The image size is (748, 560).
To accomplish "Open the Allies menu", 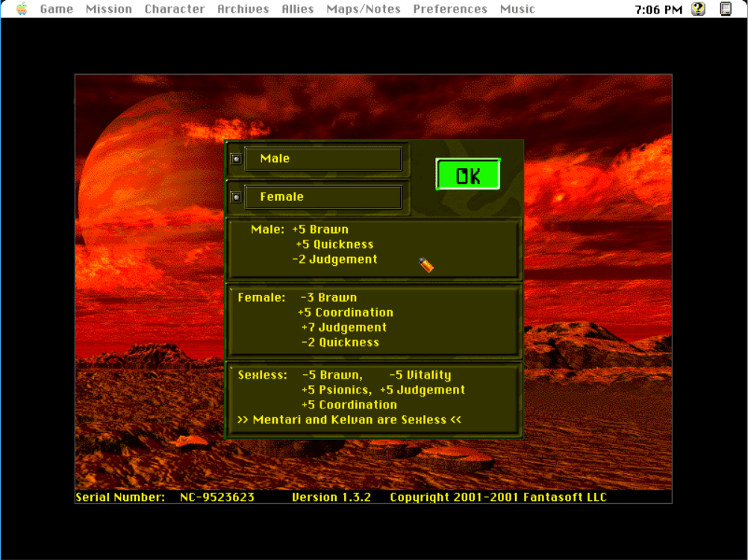I will [298, 9].
